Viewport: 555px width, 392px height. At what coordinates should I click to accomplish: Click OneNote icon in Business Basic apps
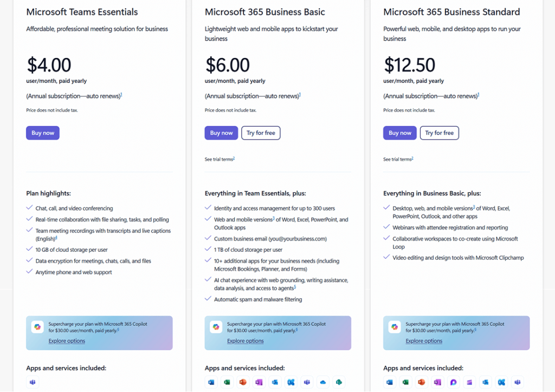point(259,382)
